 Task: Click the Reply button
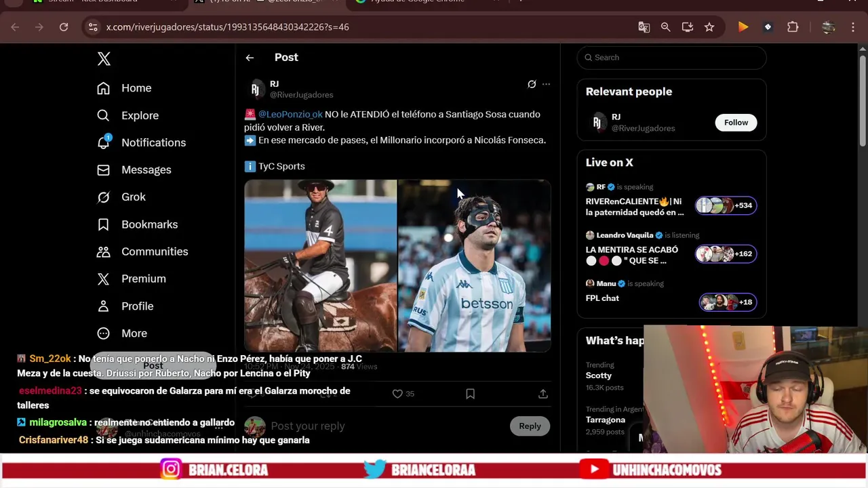[x=530, y=426]
